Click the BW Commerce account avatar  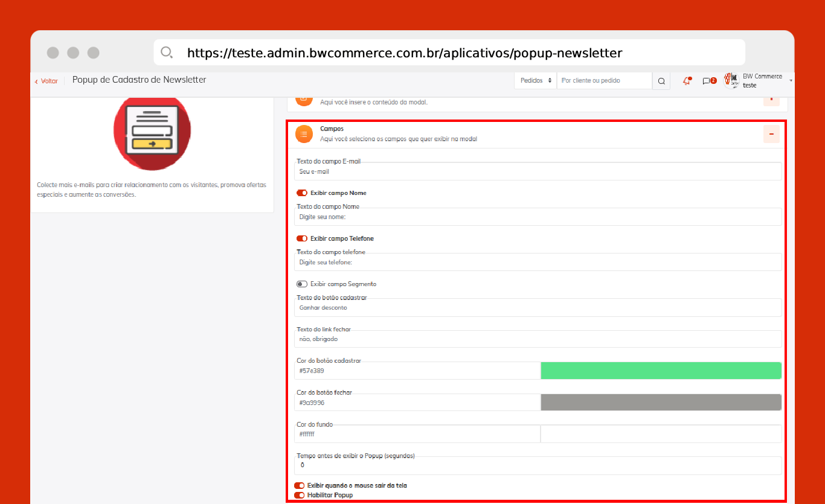(731, 80)
